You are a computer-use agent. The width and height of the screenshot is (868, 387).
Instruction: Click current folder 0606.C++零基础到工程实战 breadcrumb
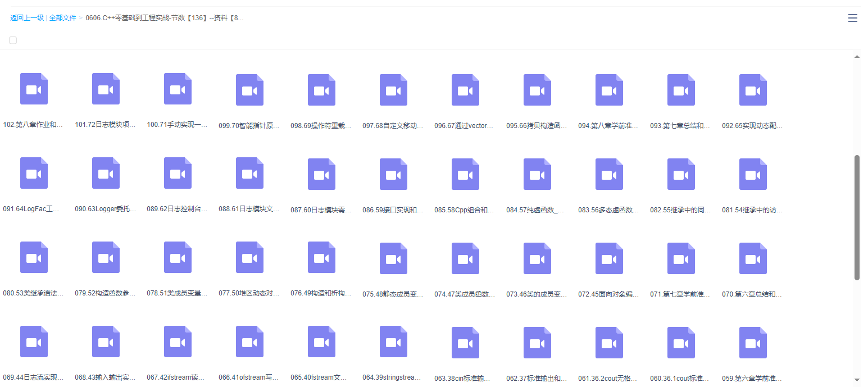(164, 18)
